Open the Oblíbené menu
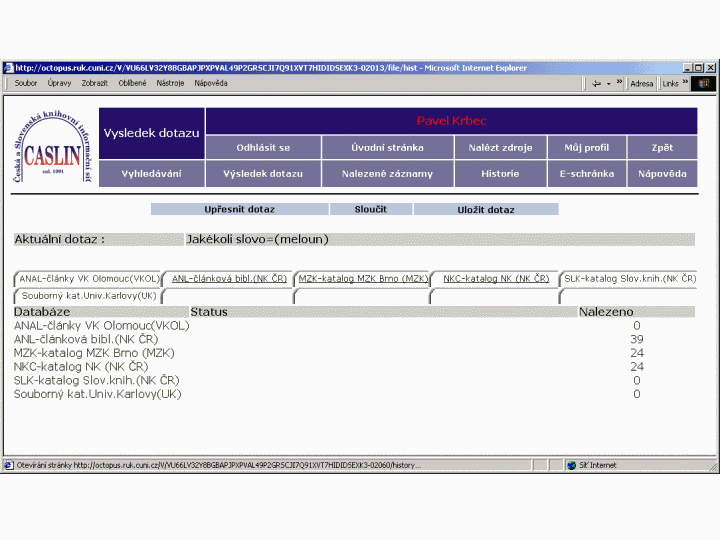Image resolution: width=720 pixels, height=540 pixels. (x=132, y=83)
